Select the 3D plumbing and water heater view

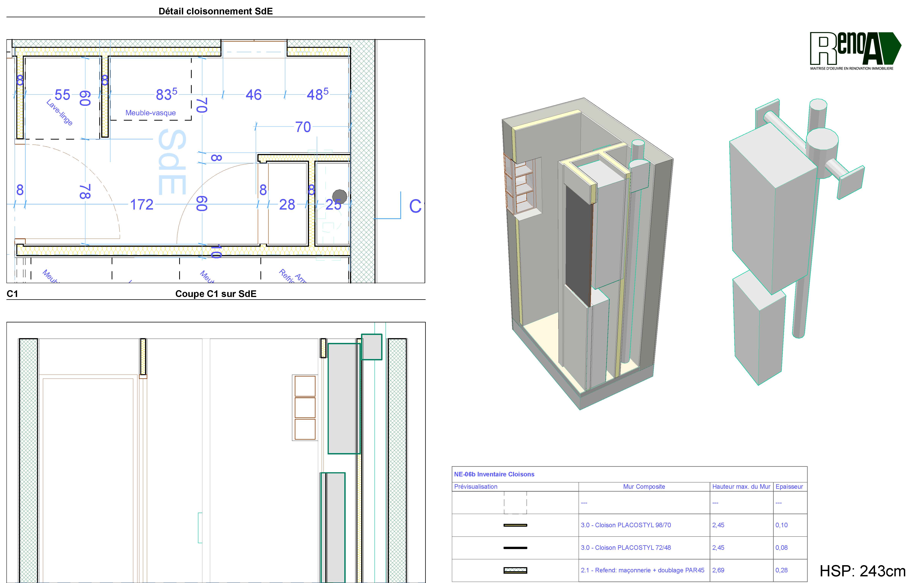click(x=797, y=242)
